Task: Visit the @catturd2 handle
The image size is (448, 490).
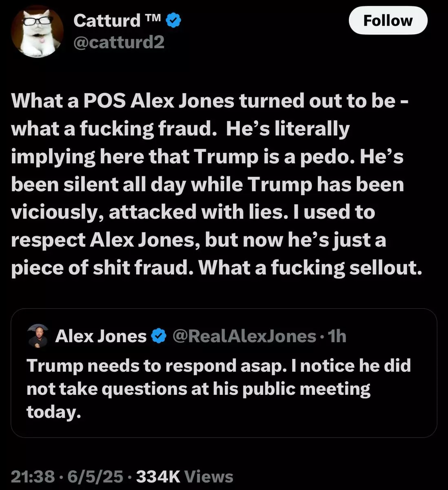Action: click(119, 42)
